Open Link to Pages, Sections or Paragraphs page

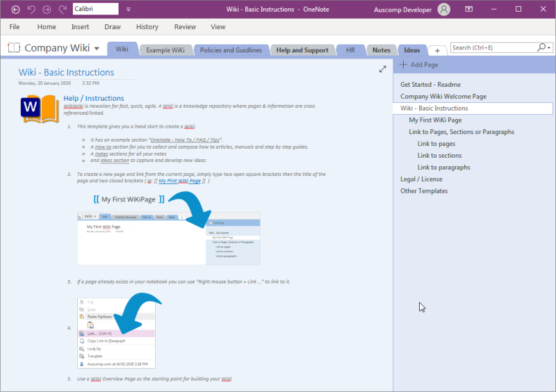tap(461, 131)
